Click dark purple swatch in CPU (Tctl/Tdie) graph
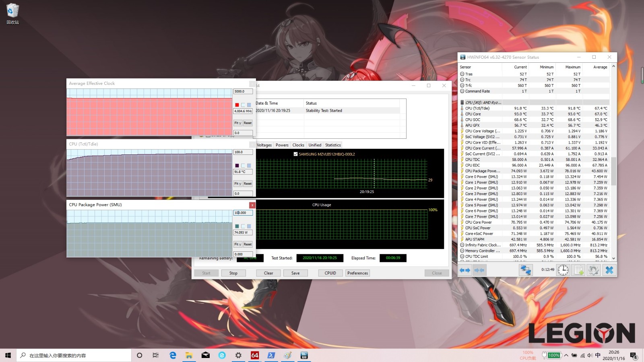 (x=237, y=166)
